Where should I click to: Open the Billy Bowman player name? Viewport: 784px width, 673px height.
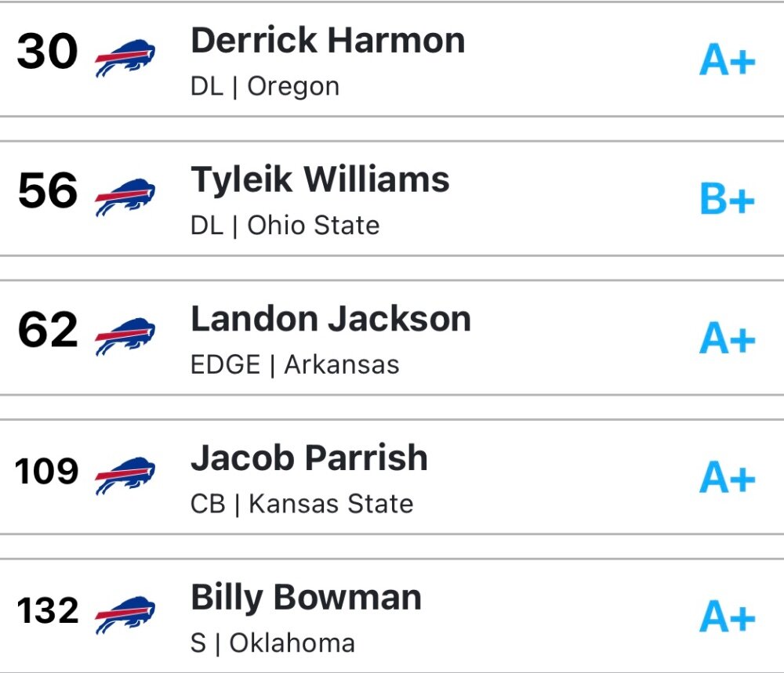[x=306, y=598]
